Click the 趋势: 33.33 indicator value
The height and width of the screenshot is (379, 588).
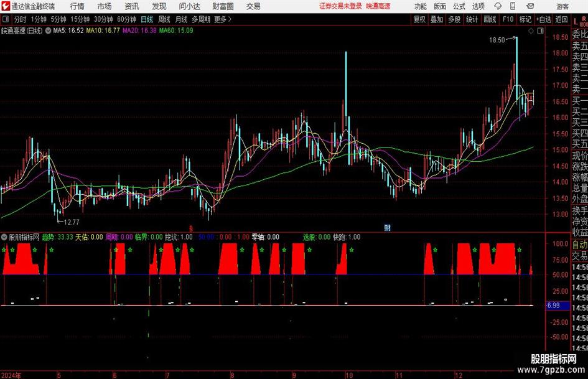point(57,237)
